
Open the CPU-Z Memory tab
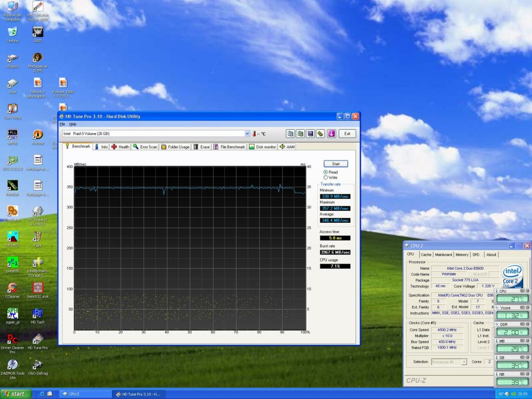pos(462,255)
